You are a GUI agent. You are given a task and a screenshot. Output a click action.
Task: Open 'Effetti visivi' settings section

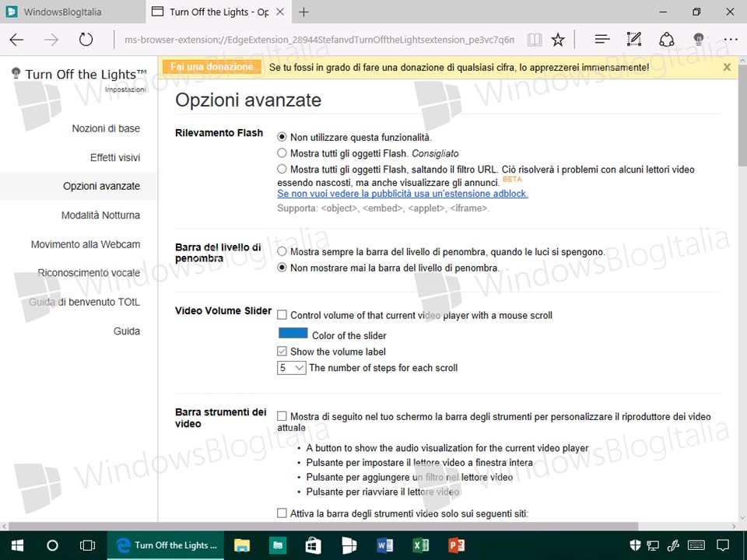tap(115, 158)
